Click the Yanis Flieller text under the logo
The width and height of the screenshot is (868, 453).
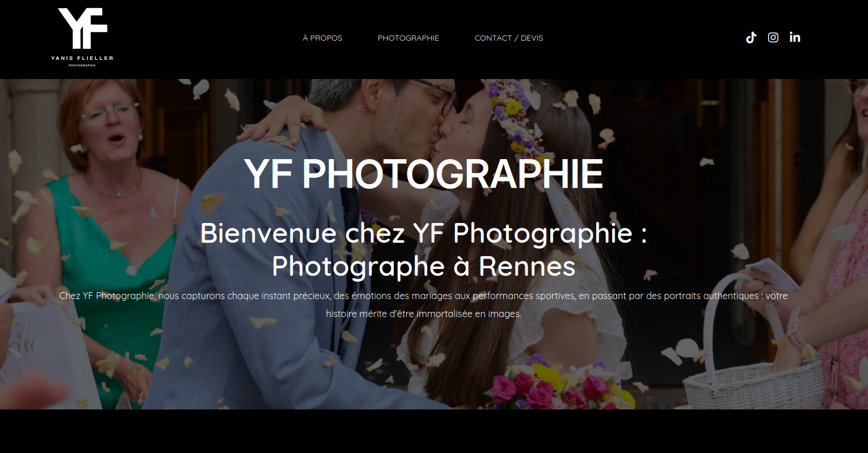tap(83, 58)
